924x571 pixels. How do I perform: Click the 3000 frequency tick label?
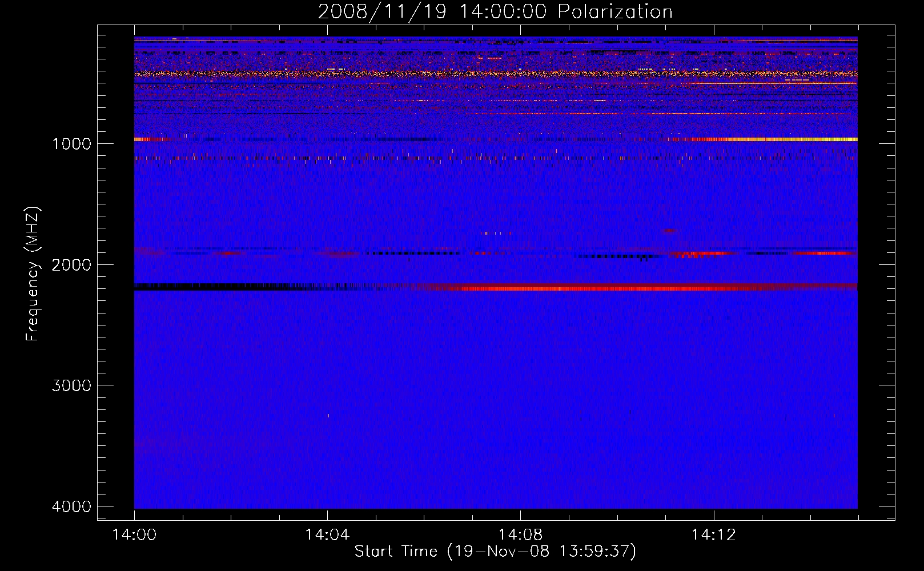[71, 385]
